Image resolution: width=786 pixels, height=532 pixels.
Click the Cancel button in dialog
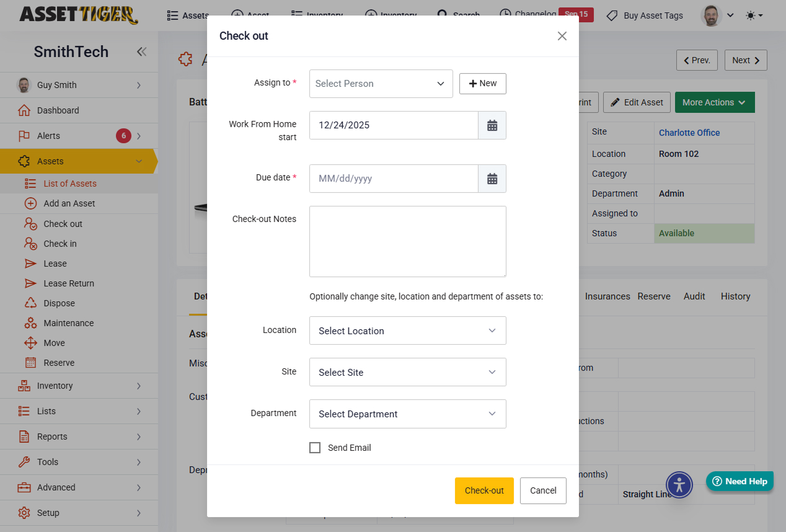543,490
